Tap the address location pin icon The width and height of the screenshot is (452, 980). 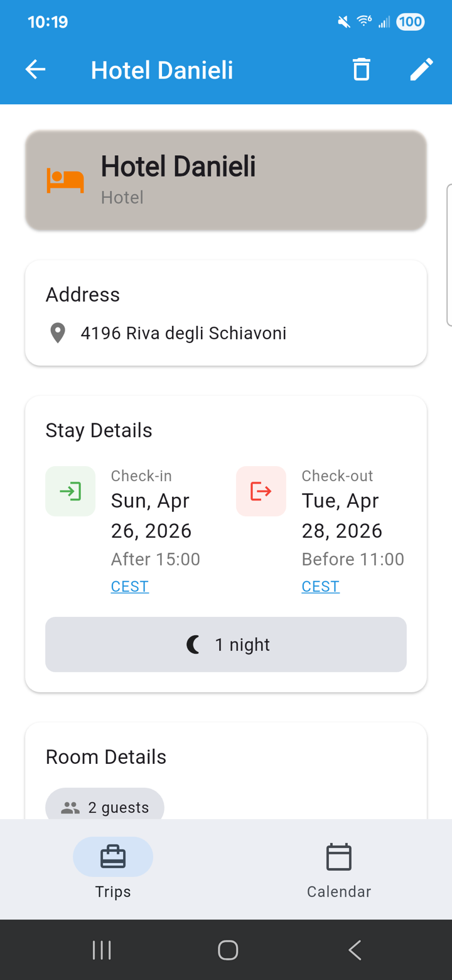point(58,333)
